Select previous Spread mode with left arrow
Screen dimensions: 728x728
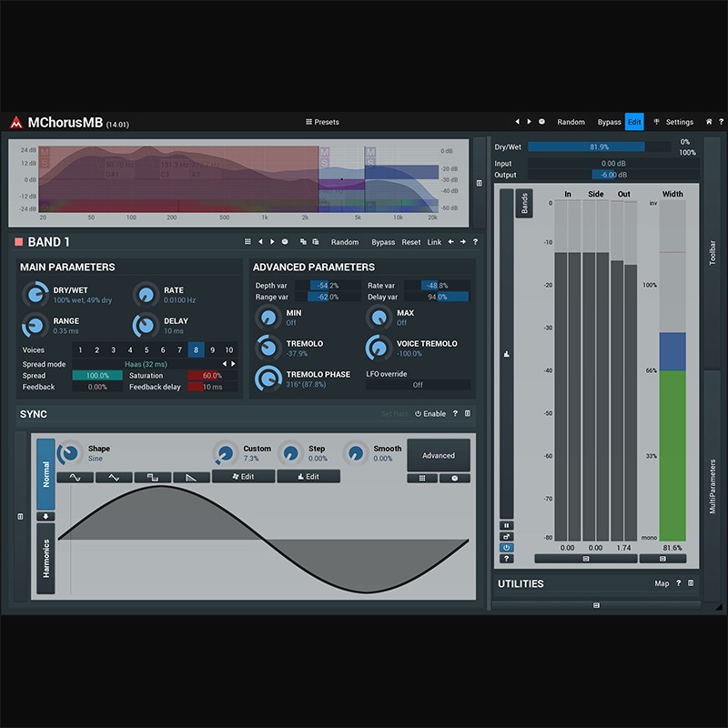pyautogui.click(x=225, y=364)
